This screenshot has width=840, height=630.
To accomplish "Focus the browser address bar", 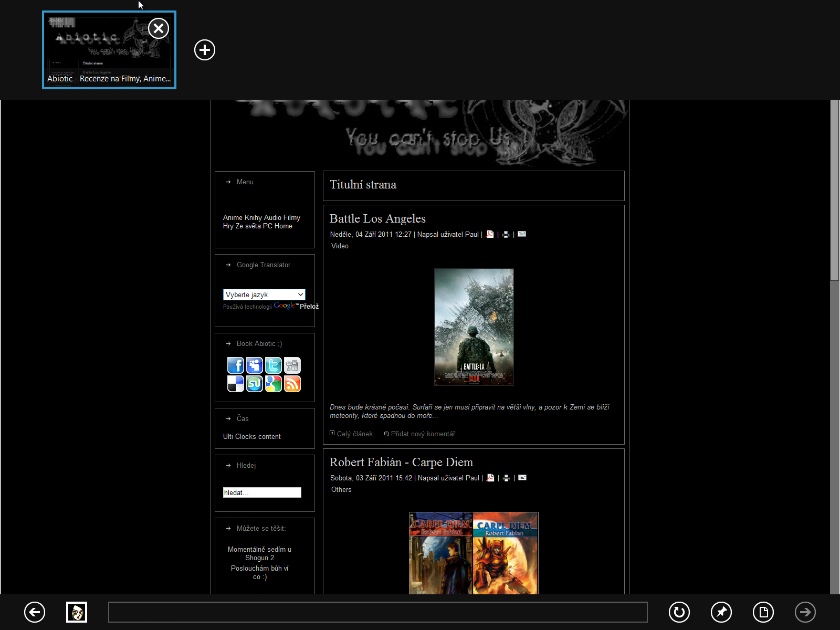I will 378,612.
